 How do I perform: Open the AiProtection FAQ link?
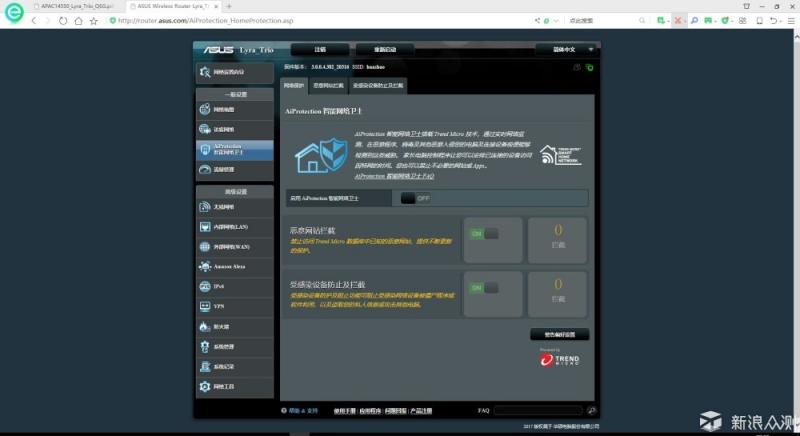pos(394,176)
